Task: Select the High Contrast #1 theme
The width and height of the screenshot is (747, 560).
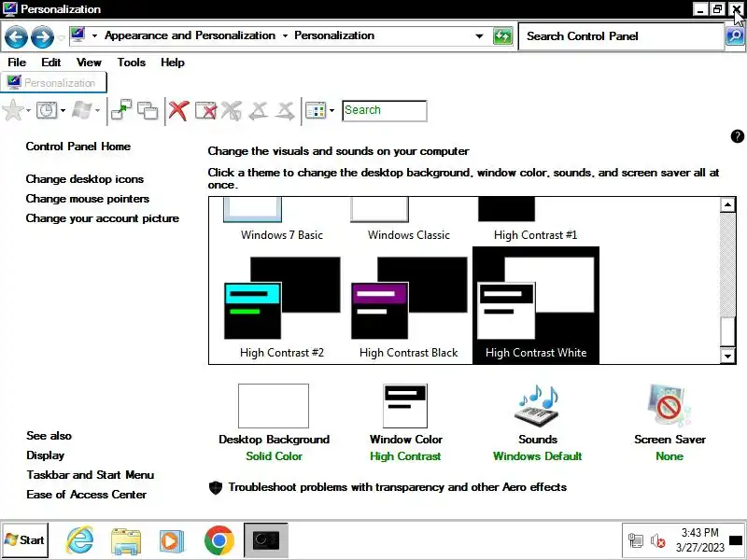Action: point(535,219)
